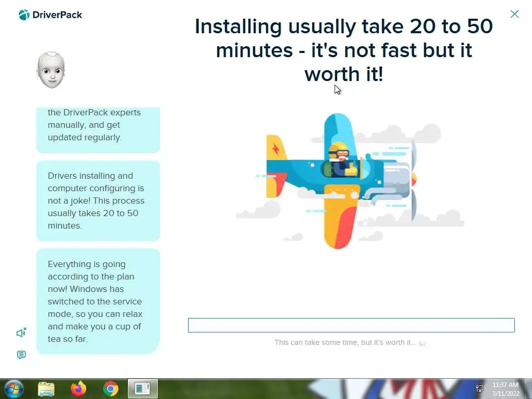
Task: Click the loading spinner beside status text
Action: tap(422, 343)
